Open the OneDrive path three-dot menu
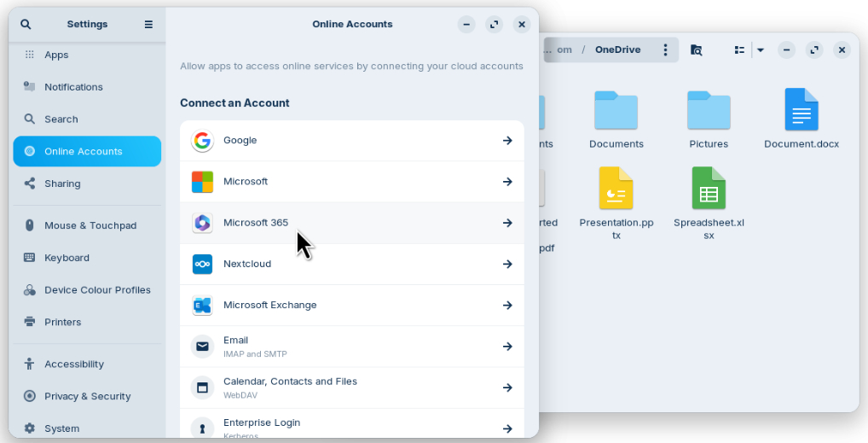The height and width of the screenshot is (443, 868). (665, 50)
